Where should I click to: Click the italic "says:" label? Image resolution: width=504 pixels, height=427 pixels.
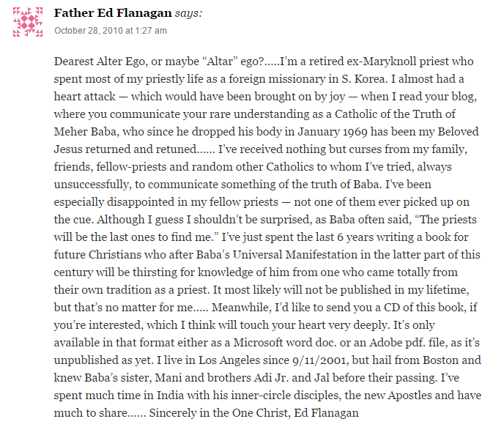tap(188, 13)
